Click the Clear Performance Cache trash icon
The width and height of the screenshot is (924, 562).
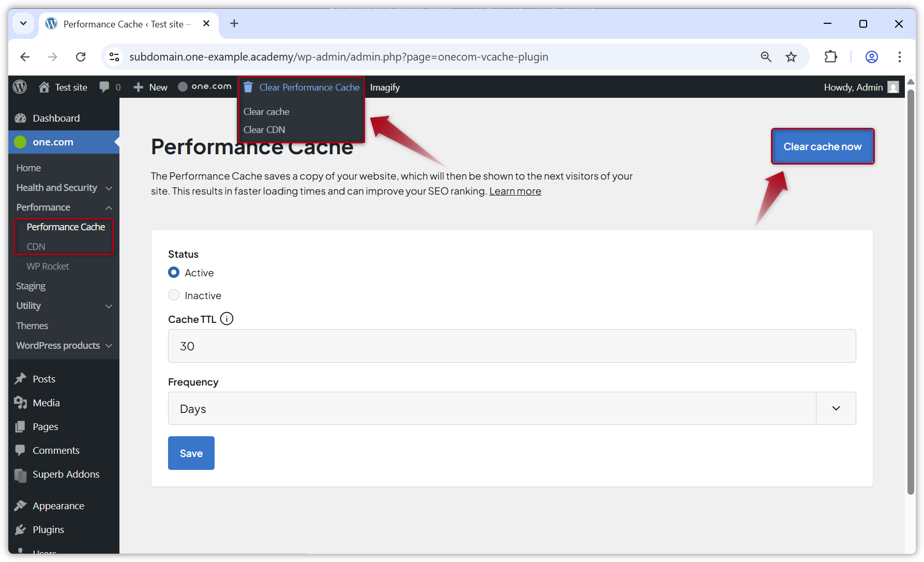click(x=249, y=87)
